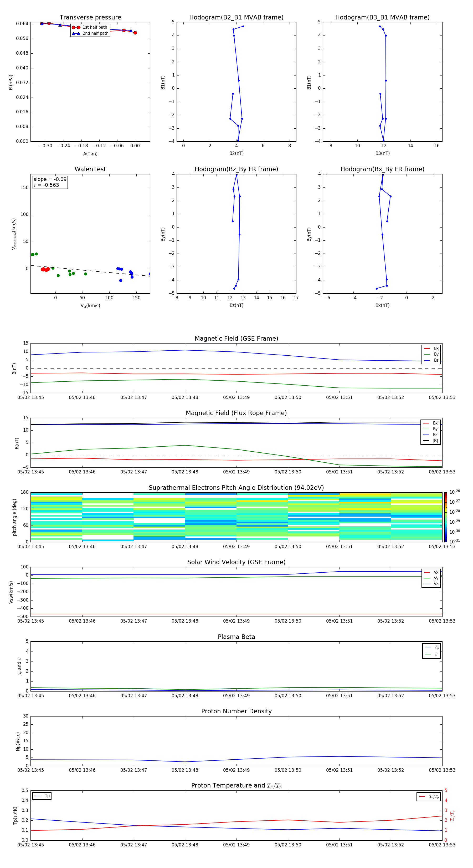Click the "Tp(10⁶K)" y-axis label
Viewport: 473px width, 868px height.
15,815
